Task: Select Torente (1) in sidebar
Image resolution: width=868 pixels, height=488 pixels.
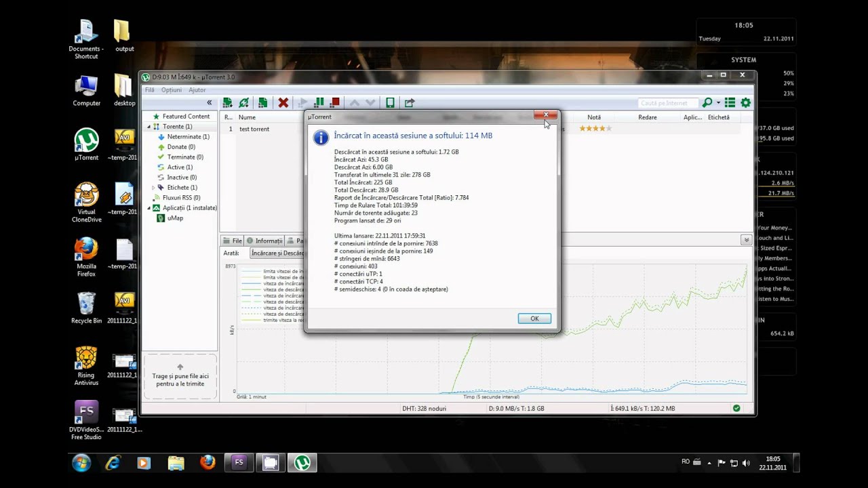Action: pyautogui.click(x=177, y=127)
